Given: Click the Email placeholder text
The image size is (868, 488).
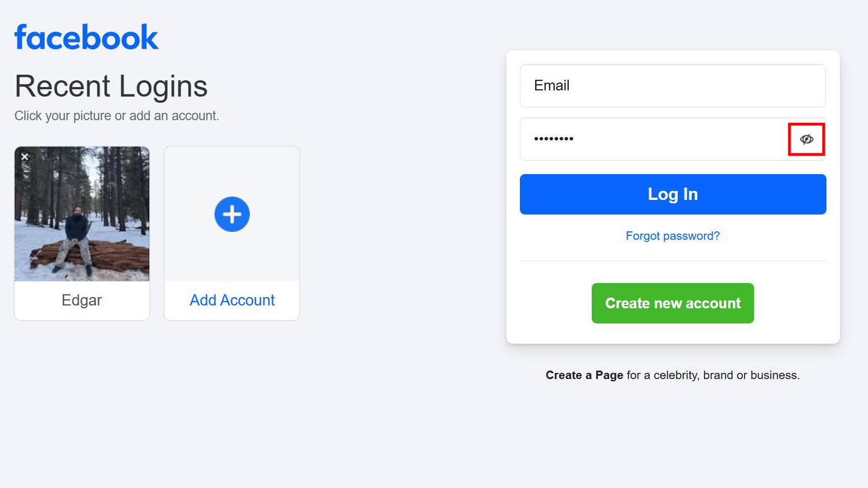Looking at the screenshot, I should 552,86.
